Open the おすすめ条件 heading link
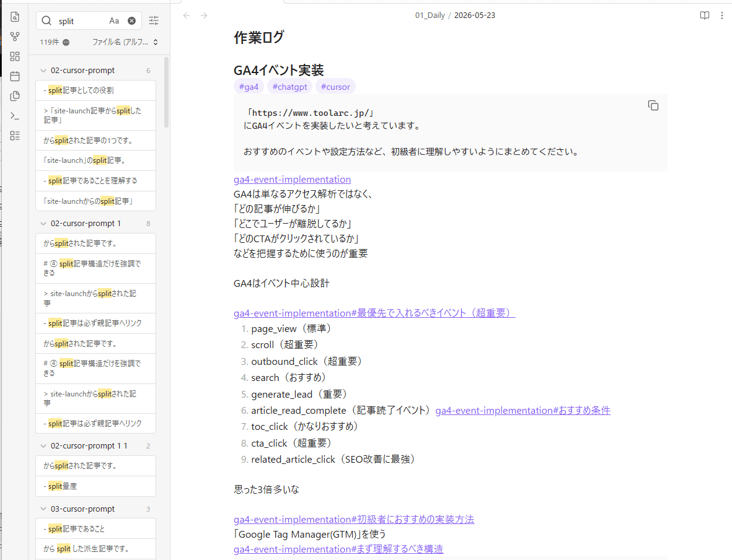Screen dimensions: 732x560 [x=523, y=411]
